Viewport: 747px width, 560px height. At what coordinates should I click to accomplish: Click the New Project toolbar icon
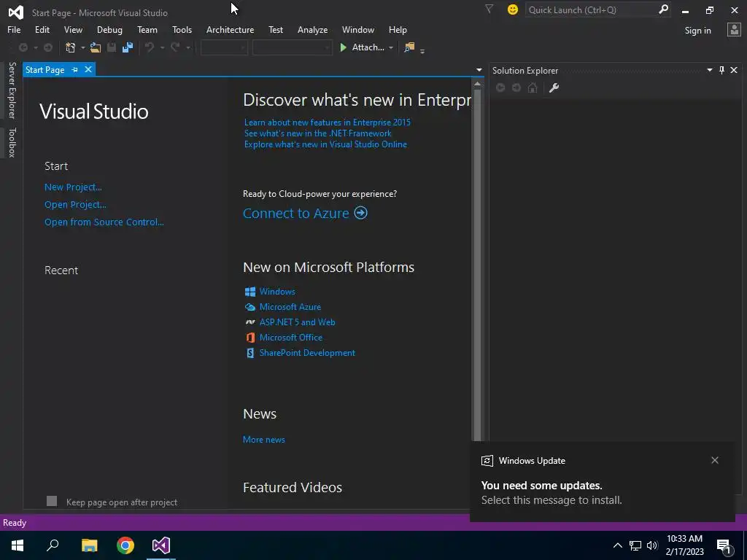pyautogui.click(x=71, y=47)
